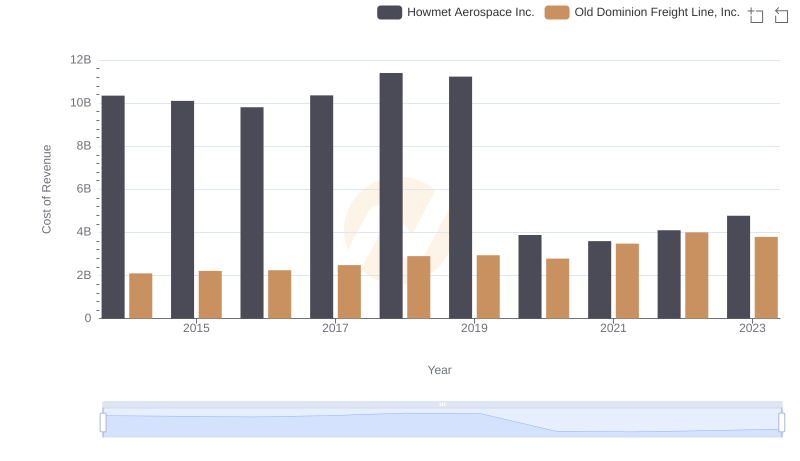
Task: Toggle the Howmet Aerospace Inc. legend series
Action: coord(456,12)
